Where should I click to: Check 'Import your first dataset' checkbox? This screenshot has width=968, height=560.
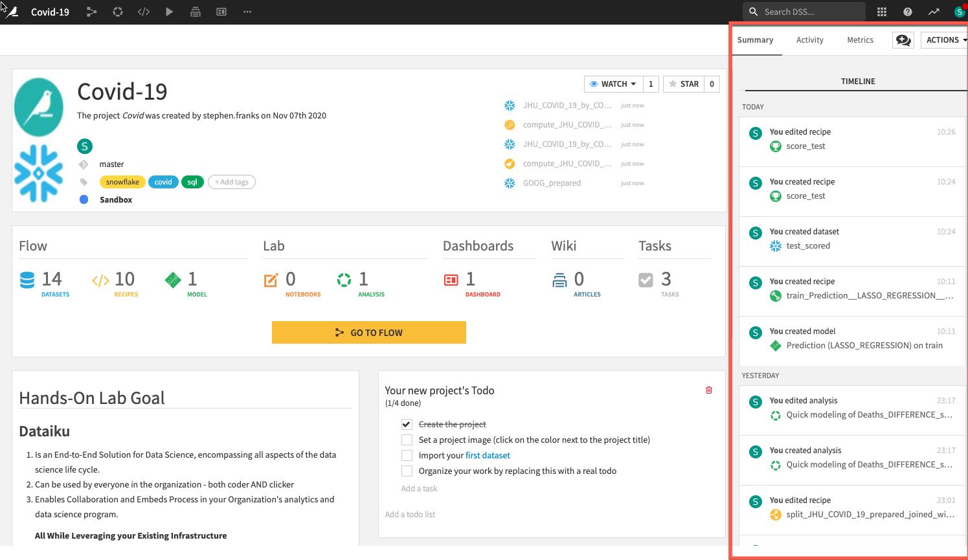tap(407, 455)
